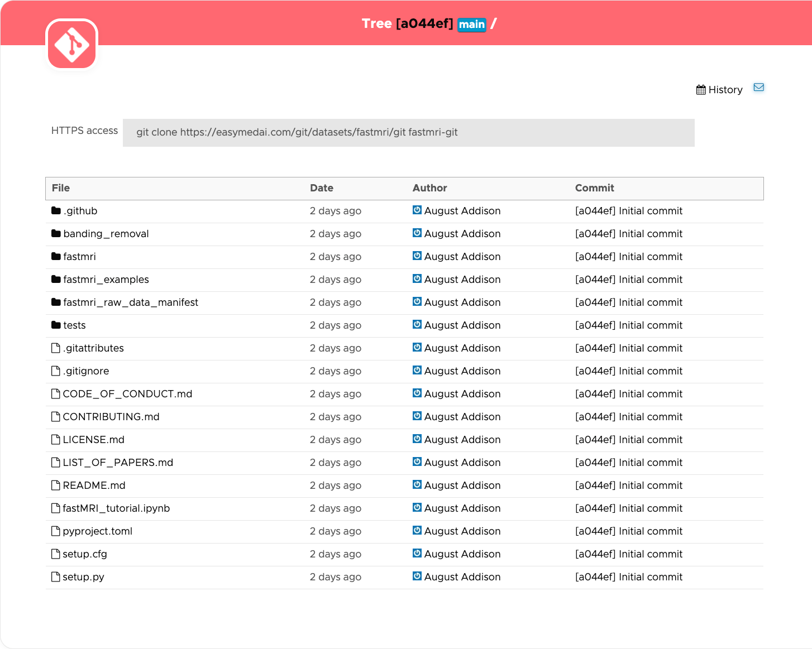Click the git clone HTTPS access field

(x=409, y=133)
